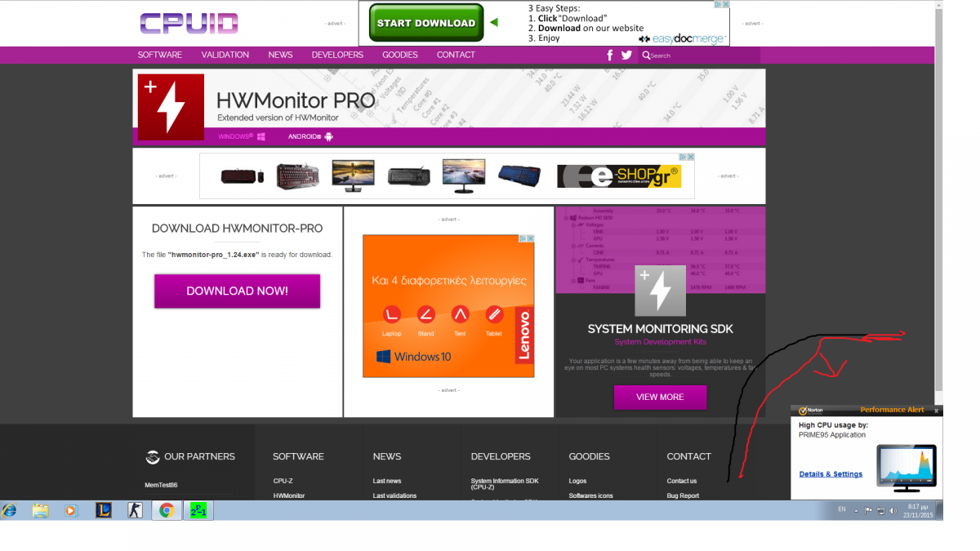This screenshot has width=980, height=551.
Task: Close the Norton Performance Alert popup
Action: click(x=937, y=411)
